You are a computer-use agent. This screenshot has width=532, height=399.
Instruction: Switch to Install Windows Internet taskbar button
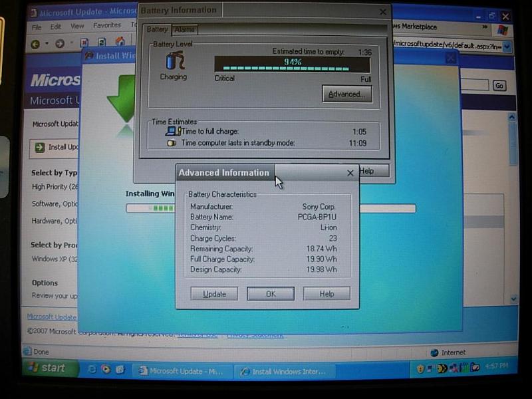[286, 372]
